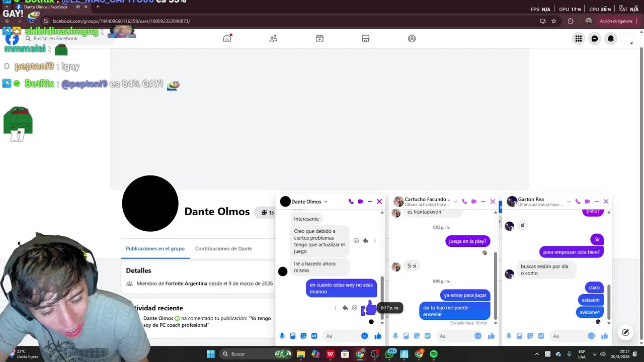Start voice call in Cartucho Facundo chat
Viewport: 644px width, 362px height.
pyautogui.click(x=464, y=202)
